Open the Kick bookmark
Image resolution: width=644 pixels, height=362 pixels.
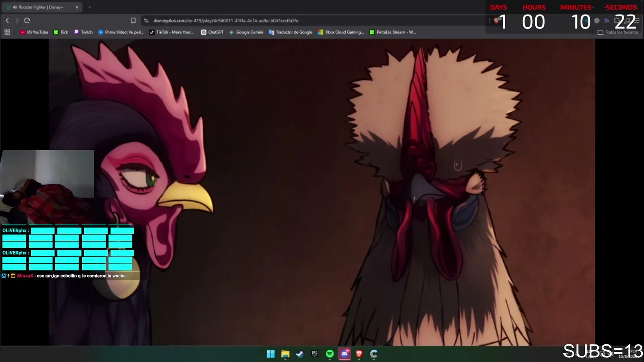(61, 32)
